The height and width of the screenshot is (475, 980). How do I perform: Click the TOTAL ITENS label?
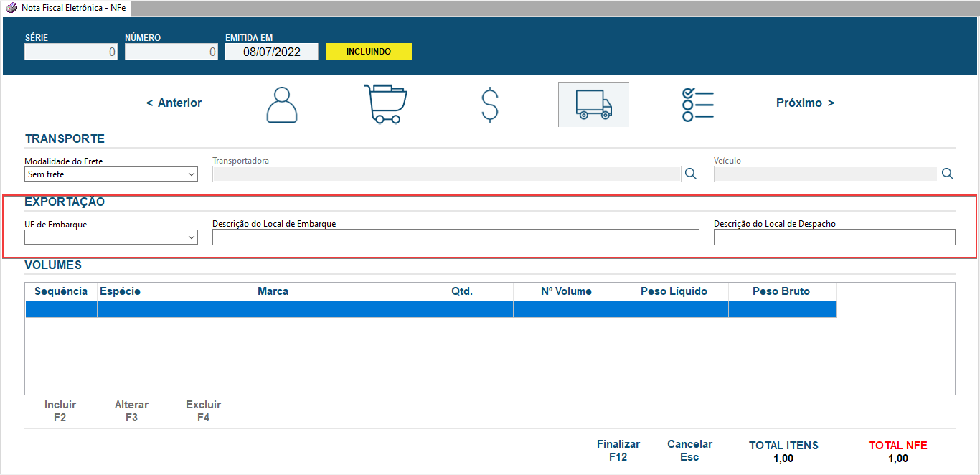coord(783,446)
